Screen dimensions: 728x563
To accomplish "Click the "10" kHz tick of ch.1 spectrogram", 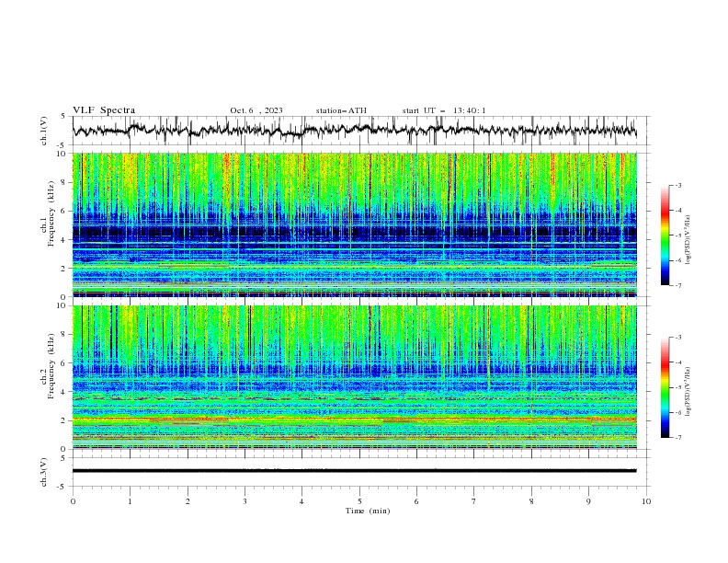I will pos(63,154).
